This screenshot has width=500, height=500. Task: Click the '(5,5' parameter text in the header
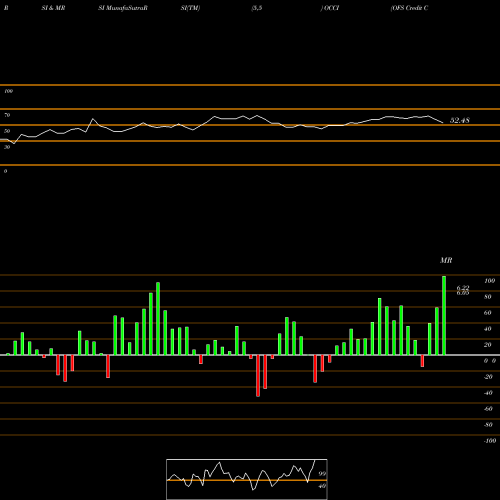[257, 8]
